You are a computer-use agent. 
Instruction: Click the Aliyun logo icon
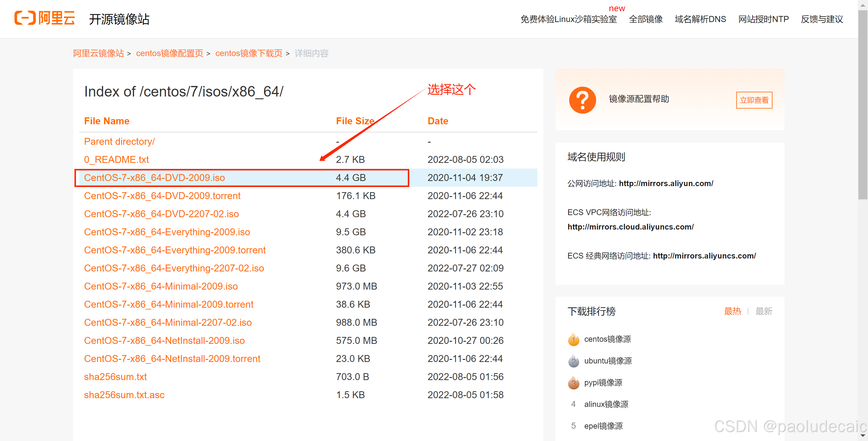[x=25, y=18]
